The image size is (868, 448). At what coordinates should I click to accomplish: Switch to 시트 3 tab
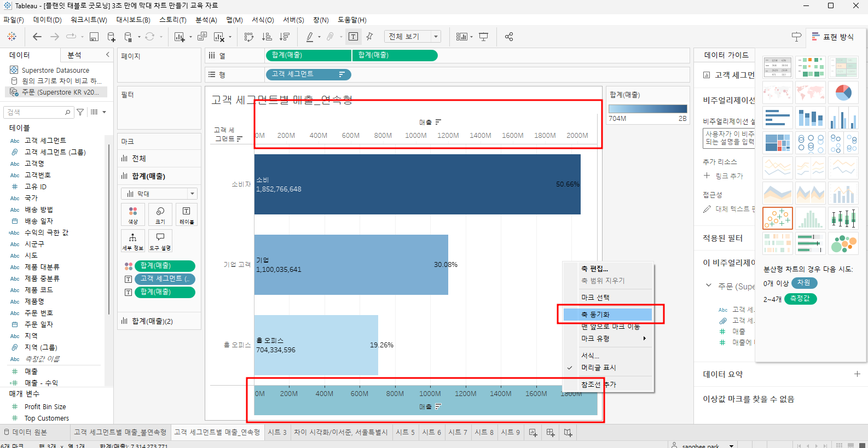(277, 432)
